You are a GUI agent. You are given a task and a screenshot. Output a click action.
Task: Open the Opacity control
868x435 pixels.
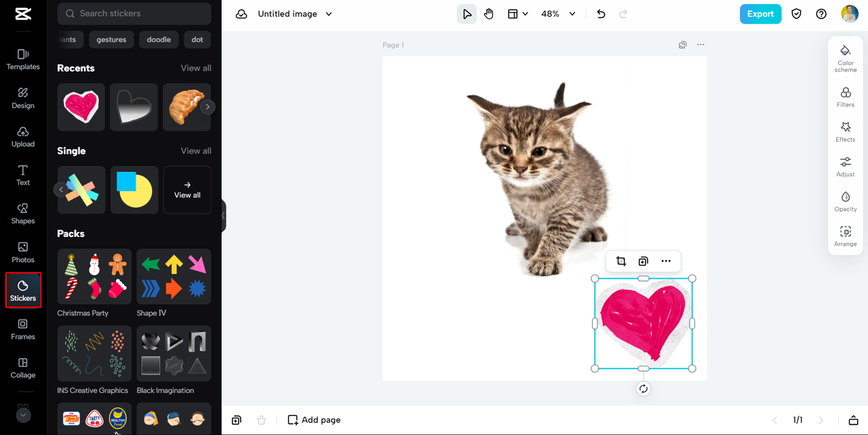[x=846, y=202]
